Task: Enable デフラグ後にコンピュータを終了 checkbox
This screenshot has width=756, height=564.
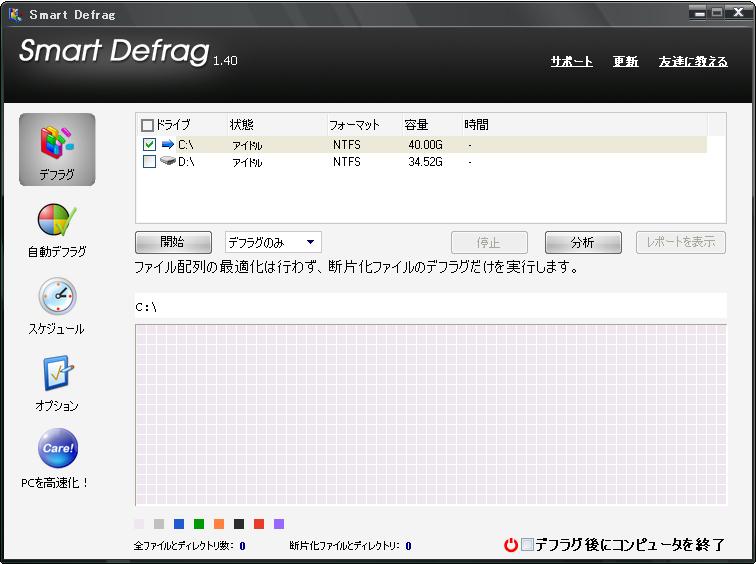Action: point(527,545)
